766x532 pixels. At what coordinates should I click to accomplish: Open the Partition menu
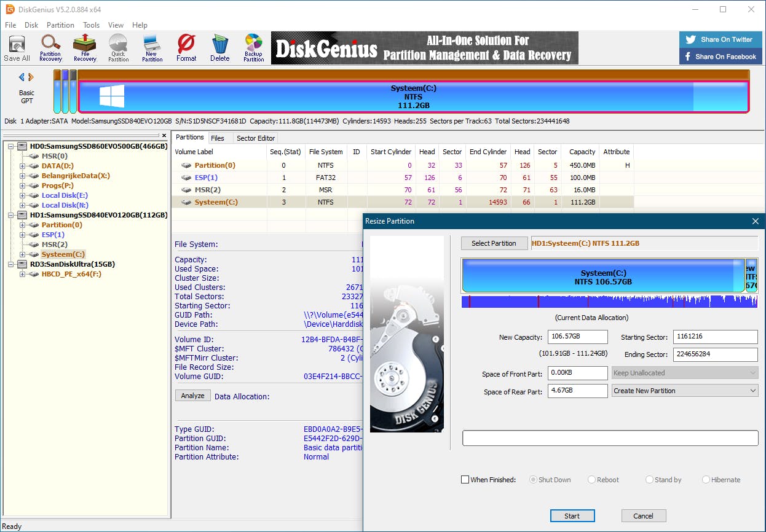click(x=60, y=25)
